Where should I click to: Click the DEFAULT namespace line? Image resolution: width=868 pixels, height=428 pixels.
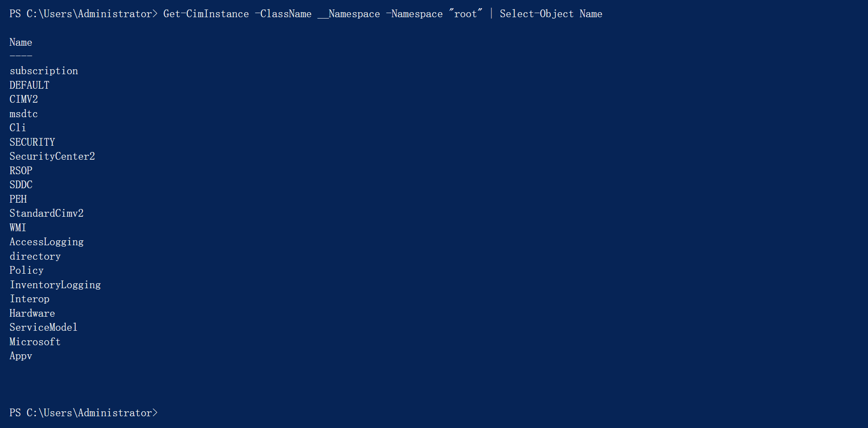pyautogui.click(x=29, y=85)
